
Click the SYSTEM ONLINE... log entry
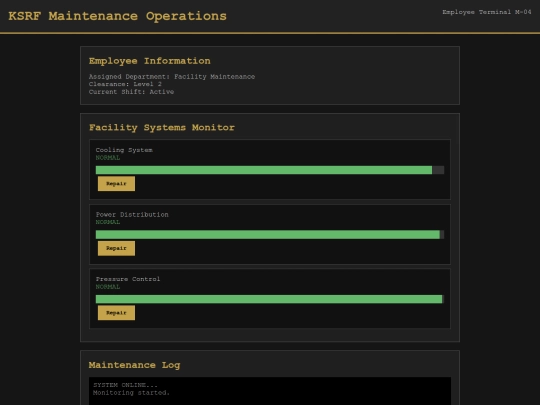pos(125,385)
